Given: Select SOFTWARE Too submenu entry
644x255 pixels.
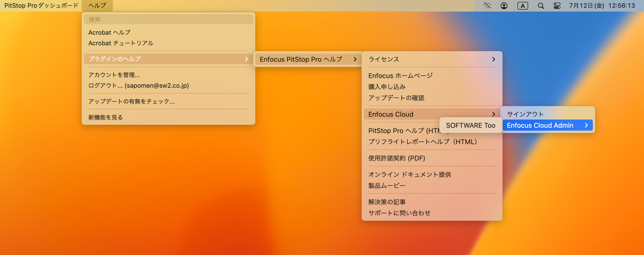Looking at the screenshot, I should [x=471, y=125].
